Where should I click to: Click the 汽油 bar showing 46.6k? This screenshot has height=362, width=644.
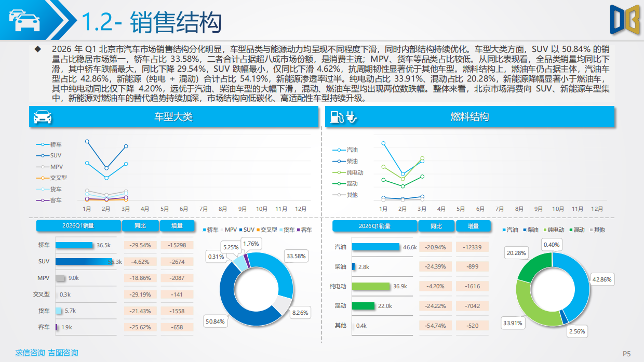point(375,247)
